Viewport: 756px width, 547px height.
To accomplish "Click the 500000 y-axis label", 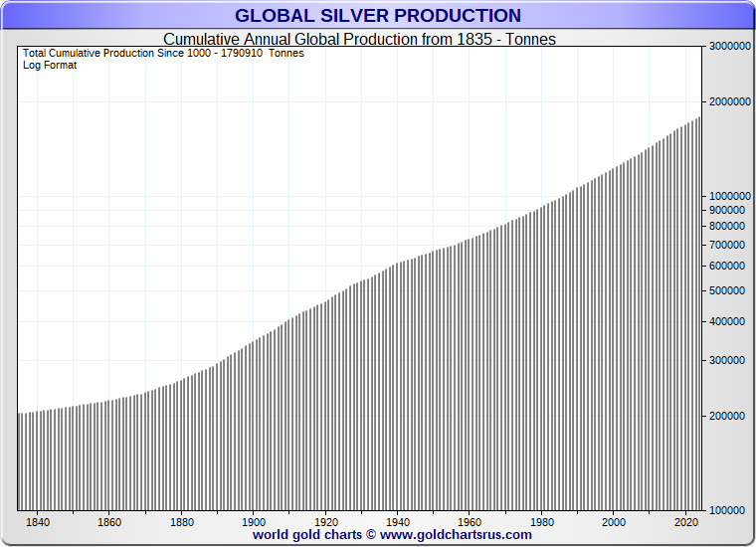I will 728,290.
